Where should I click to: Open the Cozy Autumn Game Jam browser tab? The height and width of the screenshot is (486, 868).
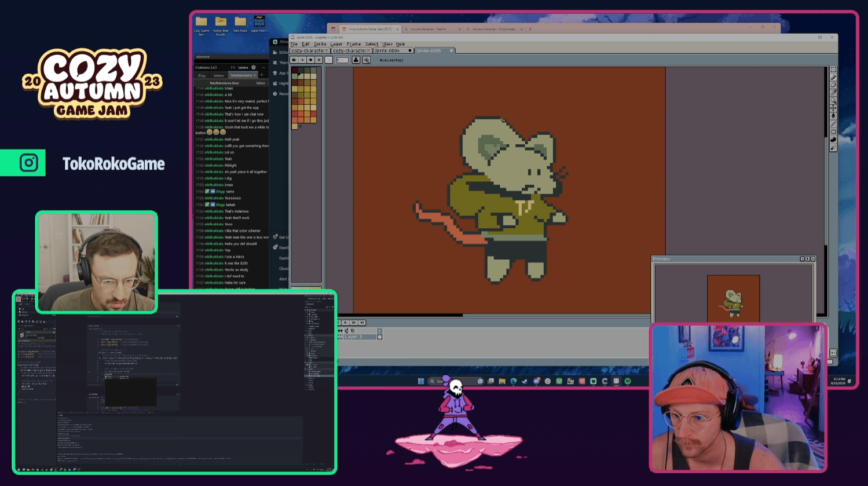369,29
